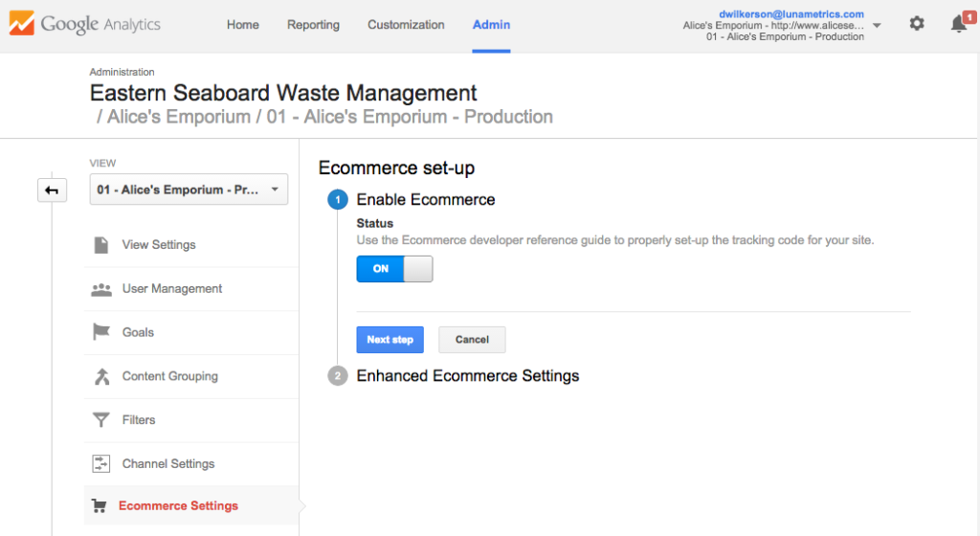
Task: Toggle the Ecommerce status ON switch
Action: [x=394, y=269]
